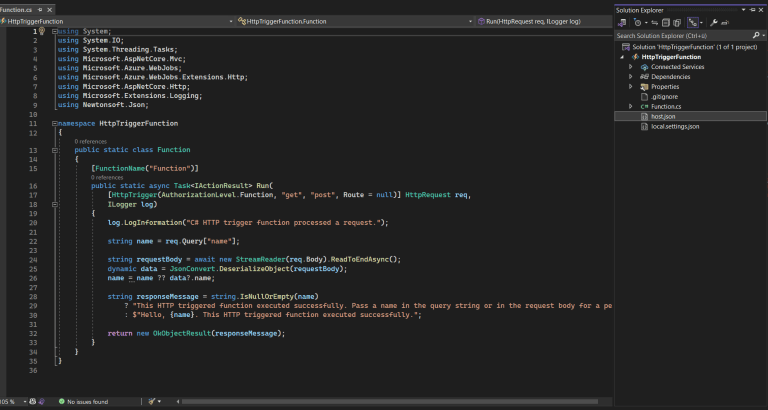Toggle the highlighted Track Active Item button

pos(693,23)
